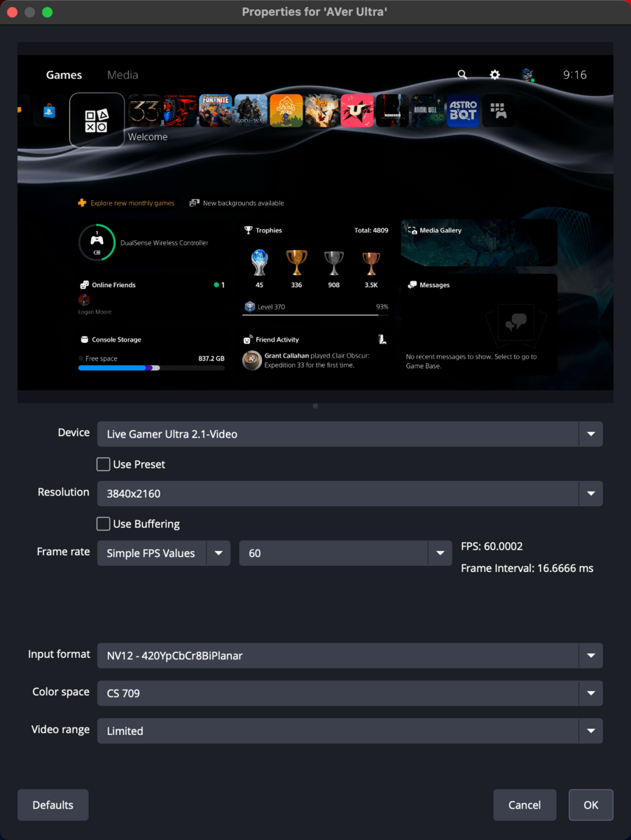Viewport: 631px width, 840px height.
Task: Click the search magnifier icon in the preview
Action: 462,75
